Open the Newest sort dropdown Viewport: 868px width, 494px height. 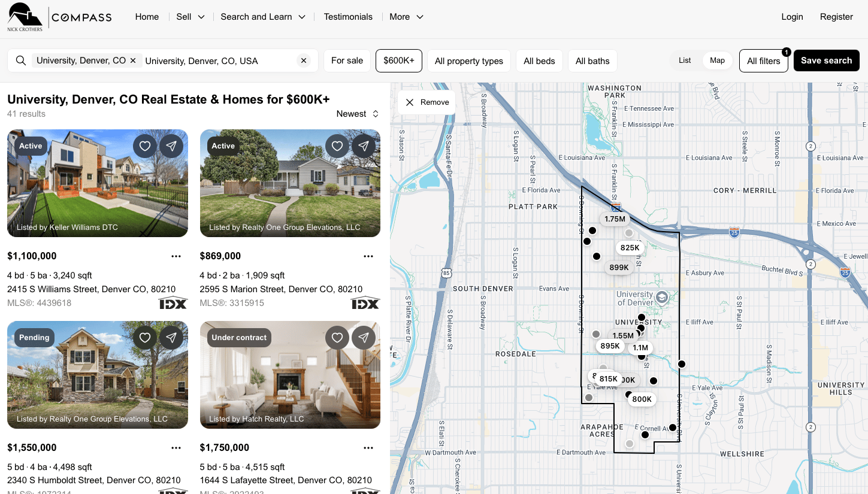[x=358, y=114]
